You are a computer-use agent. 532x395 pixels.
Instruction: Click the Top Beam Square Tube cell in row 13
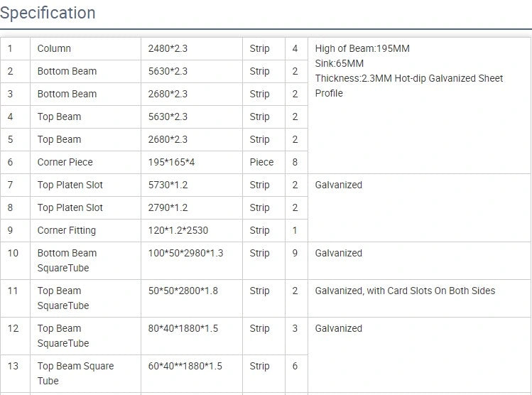[x=75, y=373]
